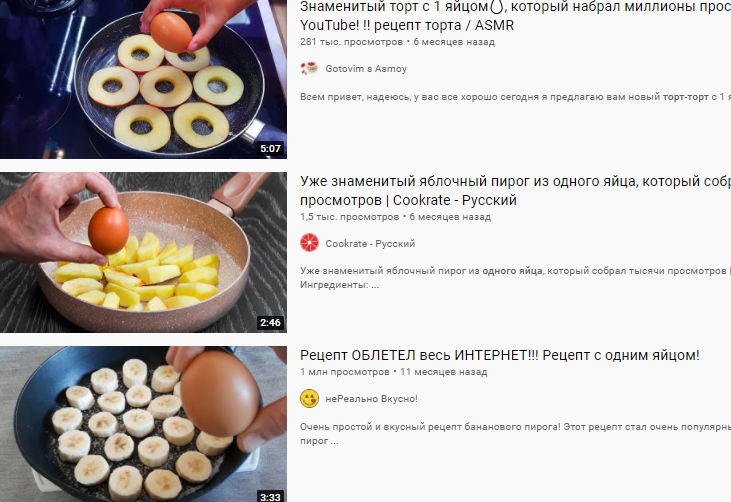Open apple slices pan video thumbnail
Image resolution: width=731 pixels, height=502 pixels.
(x=143, y=253)
